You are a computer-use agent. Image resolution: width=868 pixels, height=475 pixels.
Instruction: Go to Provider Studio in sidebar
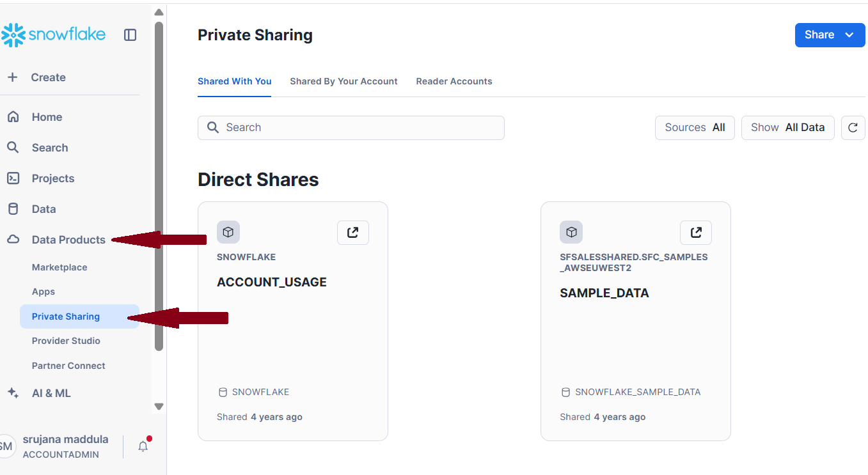pyautogui.click(x=66, y=341)
